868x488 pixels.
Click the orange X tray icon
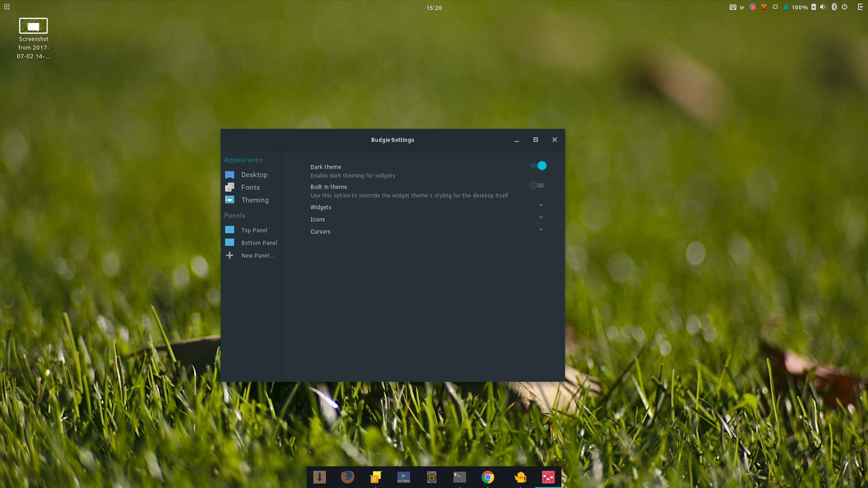pos(764,7)
